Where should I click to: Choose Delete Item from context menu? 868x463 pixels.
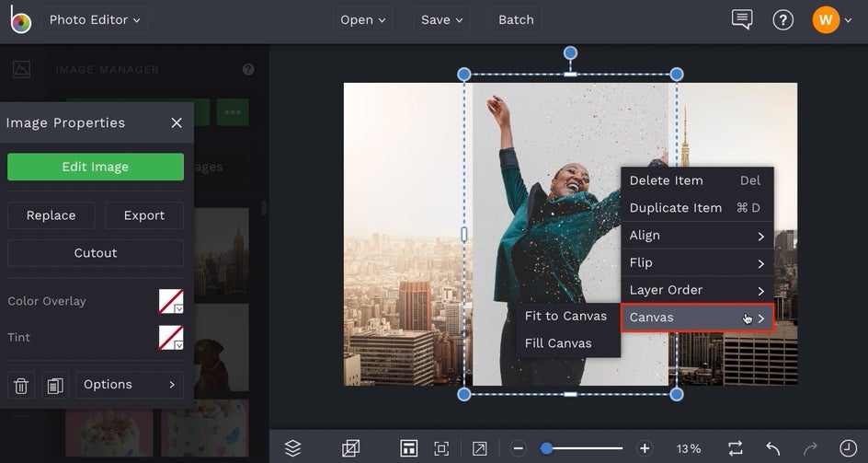(x=697, y=180)
